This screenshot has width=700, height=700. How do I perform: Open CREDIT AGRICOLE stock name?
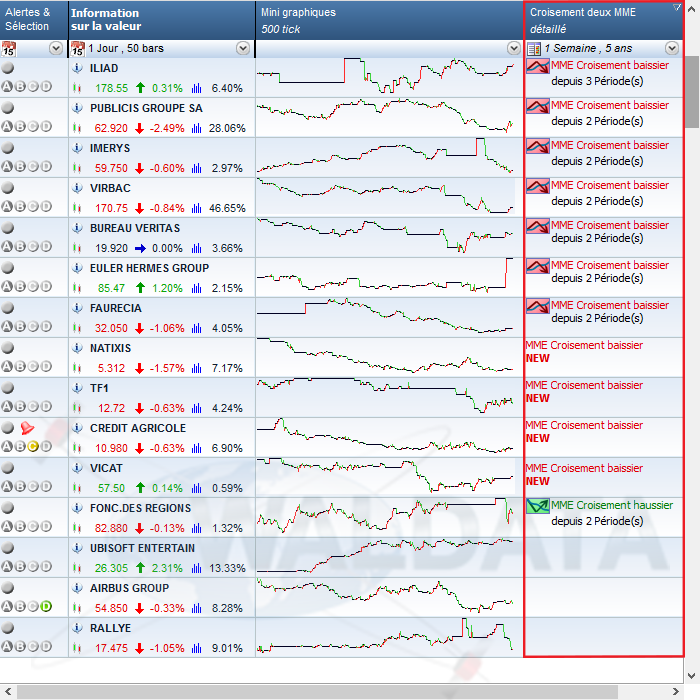pos(138,428)
